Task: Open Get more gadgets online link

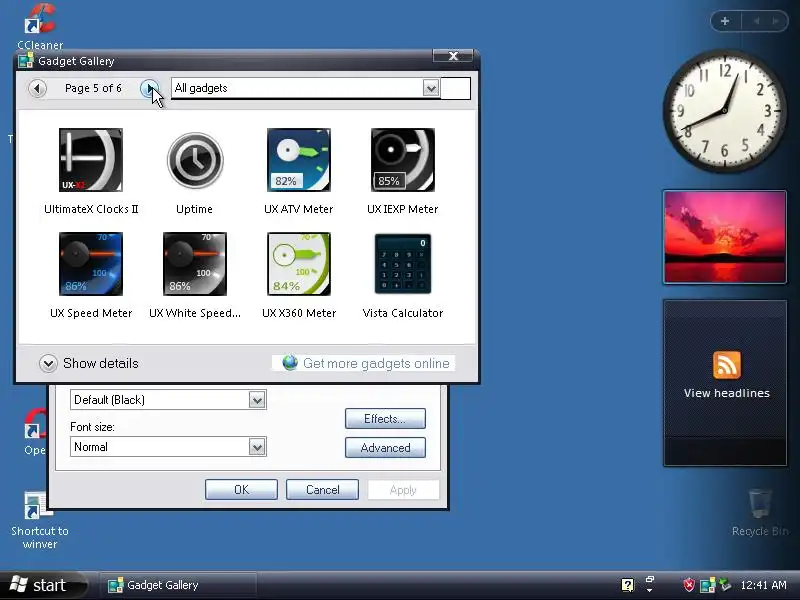Action: click(376, 363)
